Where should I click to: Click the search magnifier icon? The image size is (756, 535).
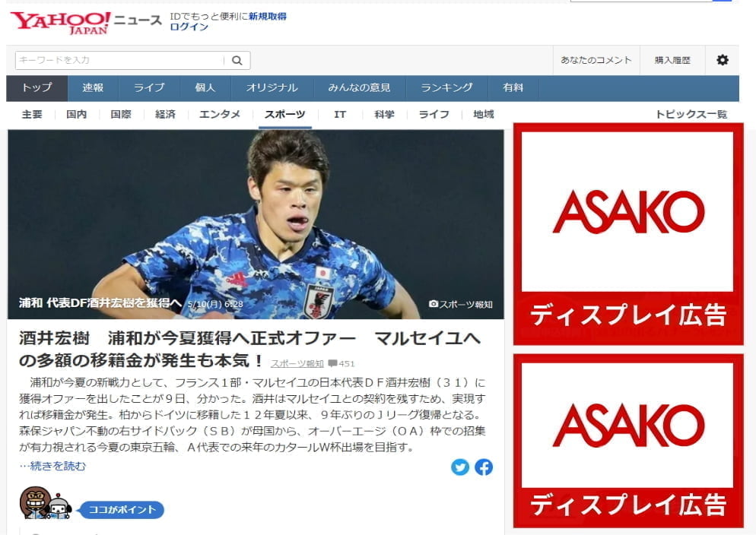pos(237,60)
